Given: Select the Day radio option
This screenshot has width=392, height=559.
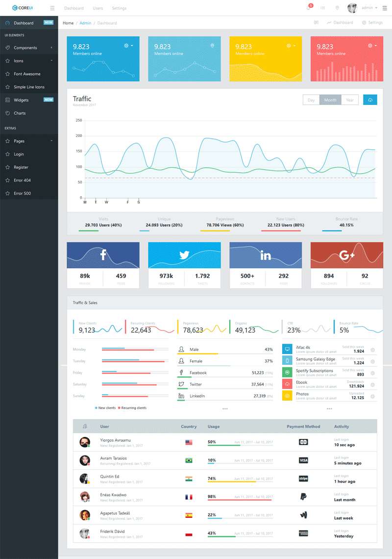Looking at the screenshot, I should coord(311,100).
